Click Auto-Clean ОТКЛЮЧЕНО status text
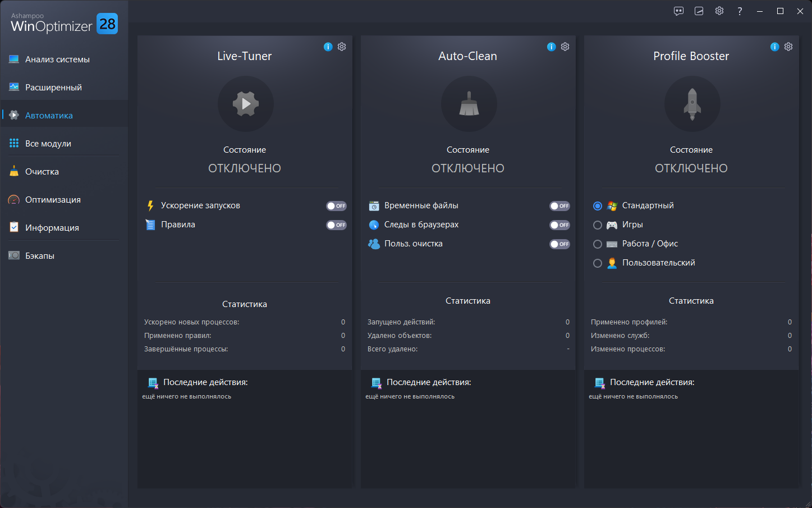Viewport: 812px width, 508px height. pos(468,168)
